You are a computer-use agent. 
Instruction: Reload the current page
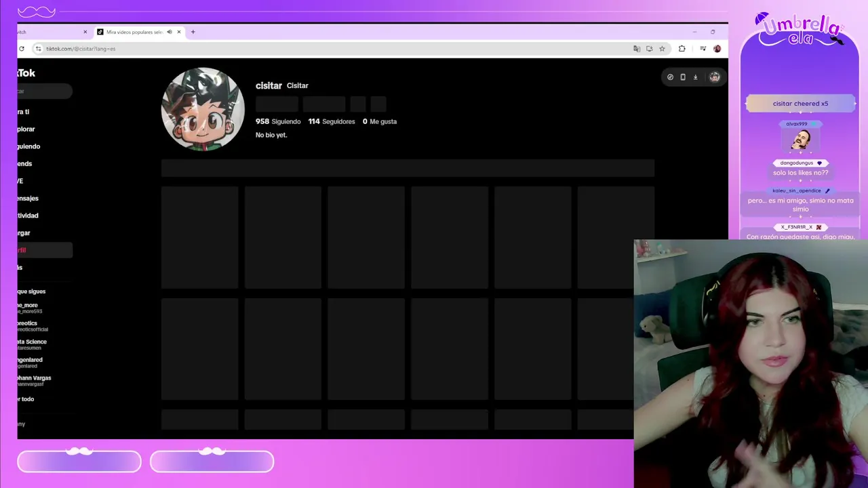click(22, 49)
